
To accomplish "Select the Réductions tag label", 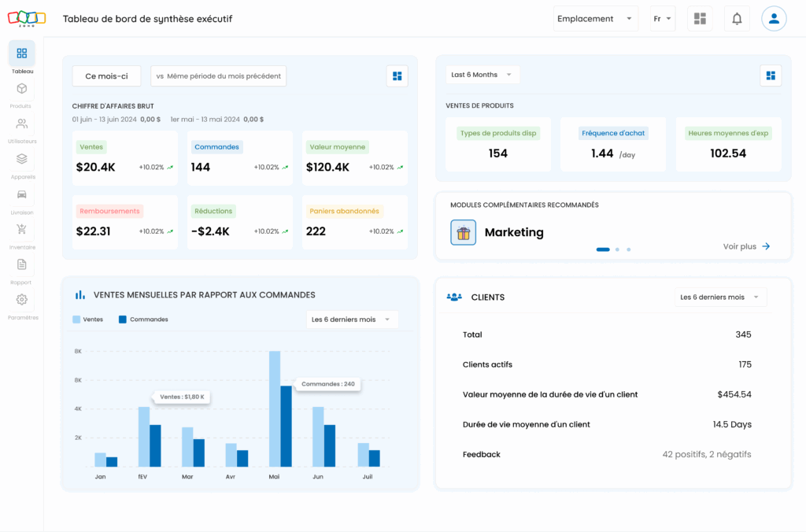I will tap(213, 211).
